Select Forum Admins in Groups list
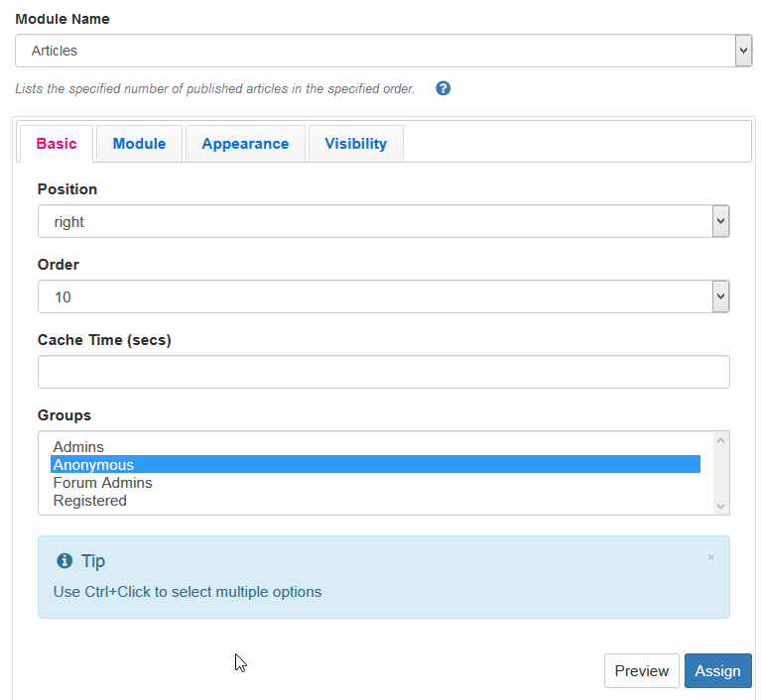Image resolution: width=761 pixels, height=700 pixels. click(x=102, y=483)
